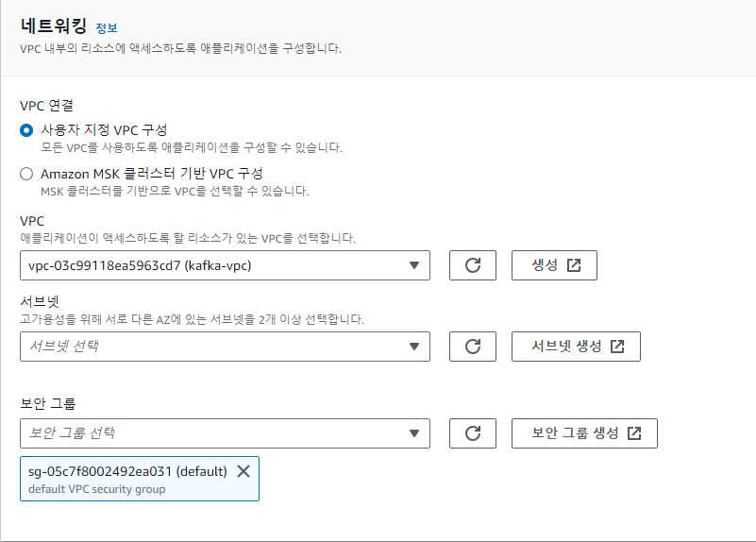Click the 생성 VPC button
The width and height of the screenshot is (756, 542).
coord(554,265)
